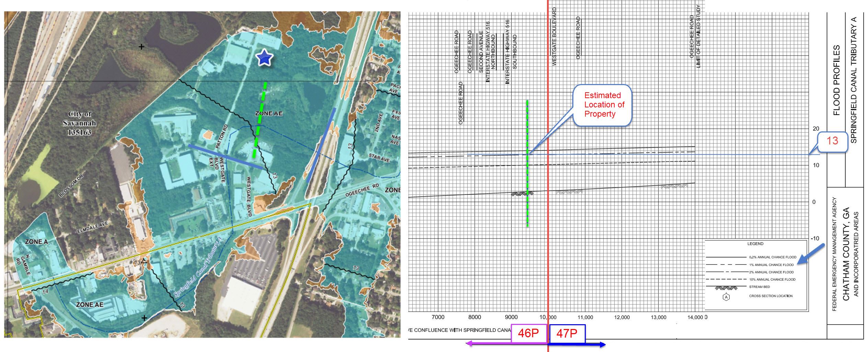Click the hexagon cross section location symbol
Viewport: 868px width, 352px height.
726,297
